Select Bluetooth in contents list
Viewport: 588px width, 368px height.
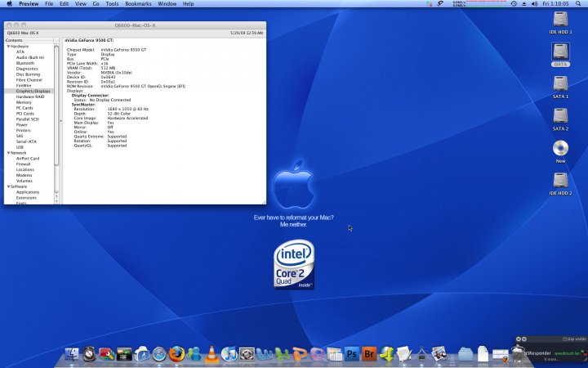pyautogui.click(x=25, y=63)
